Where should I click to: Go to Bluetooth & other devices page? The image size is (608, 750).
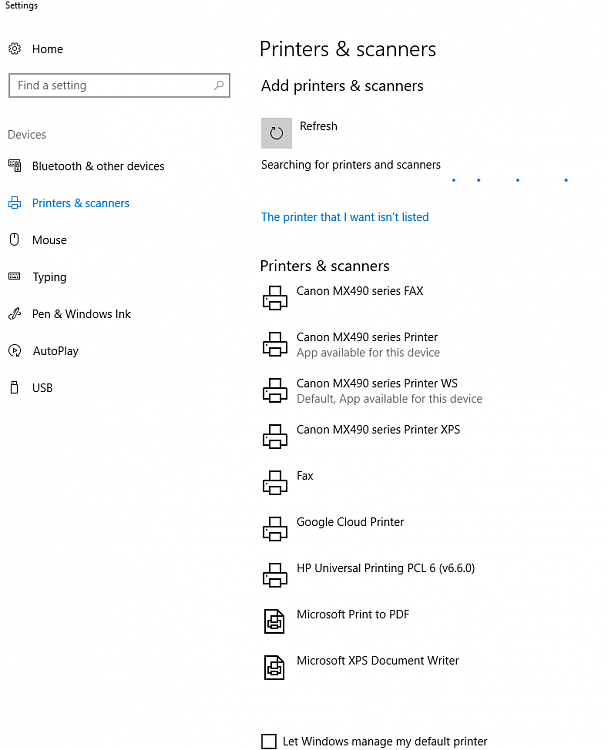pyautogui.click(x=98, y=166)
